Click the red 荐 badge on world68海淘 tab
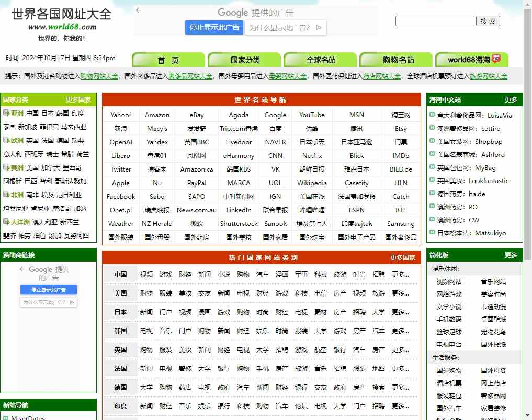This screenshot has height=420, width=532. pyautogui.click(x=496, y=58)
